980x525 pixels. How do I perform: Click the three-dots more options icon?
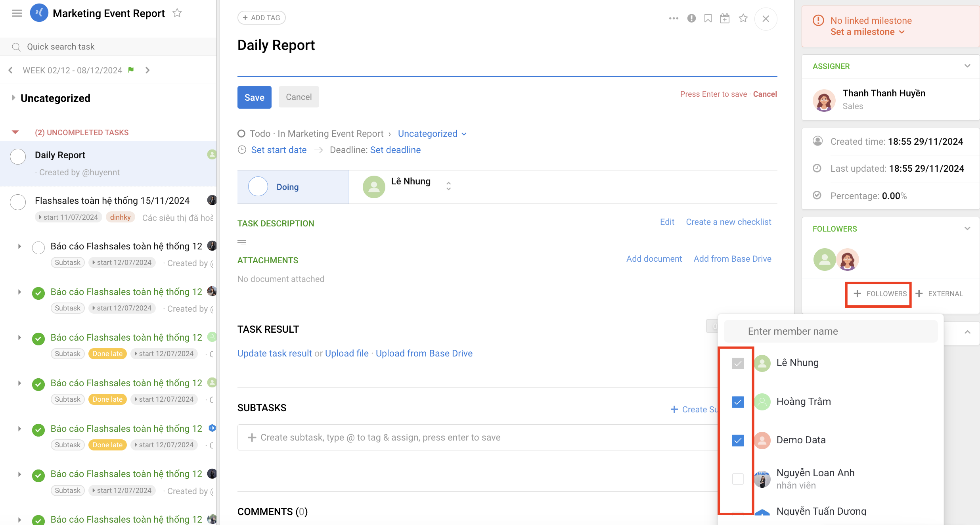pos(674,18)
